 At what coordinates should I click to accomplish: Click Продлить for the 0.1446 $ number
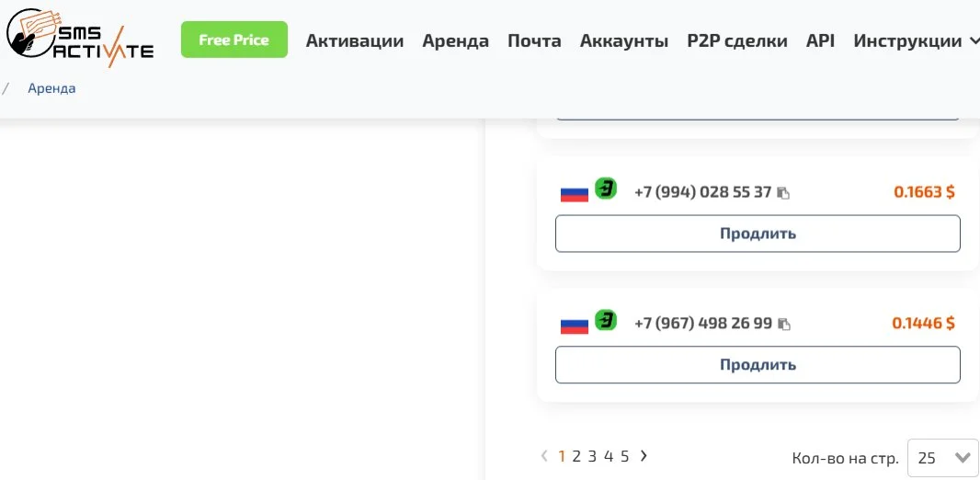(x=758, y=365)
